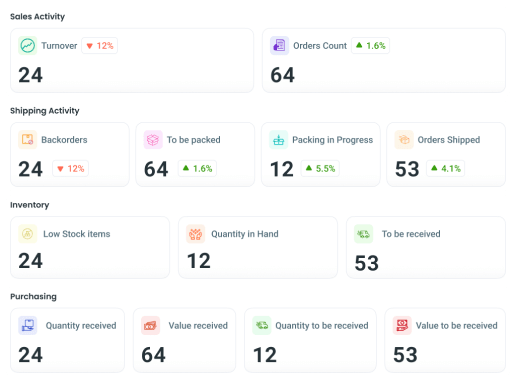Select the Backorders box icon
This screenshot has width=516, height=383.
coord(28,140)
